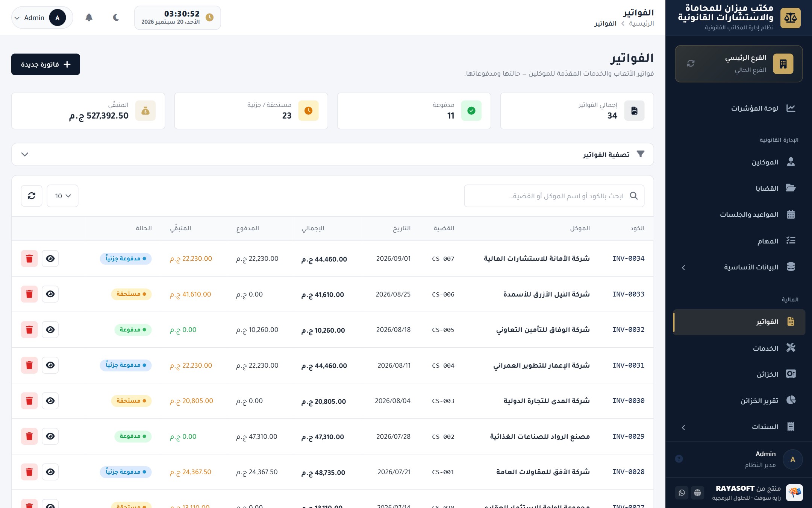Delete invoice INV-0034 with the trash icon
The image size is (812, 508).
[x=29, y=259]
